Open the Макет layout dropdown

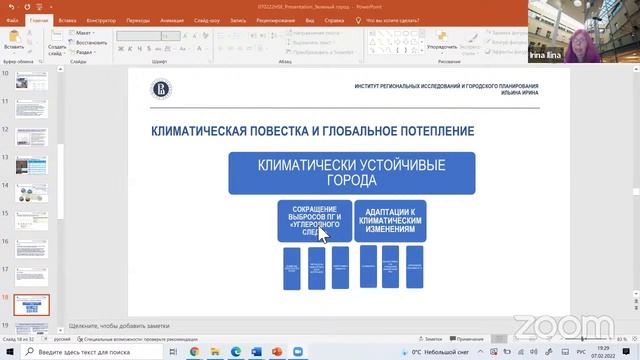(83, 33)
